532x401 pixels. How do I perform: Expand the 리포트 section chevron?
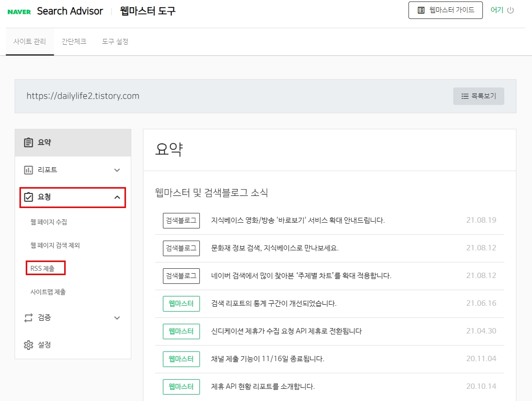[117, 170]
